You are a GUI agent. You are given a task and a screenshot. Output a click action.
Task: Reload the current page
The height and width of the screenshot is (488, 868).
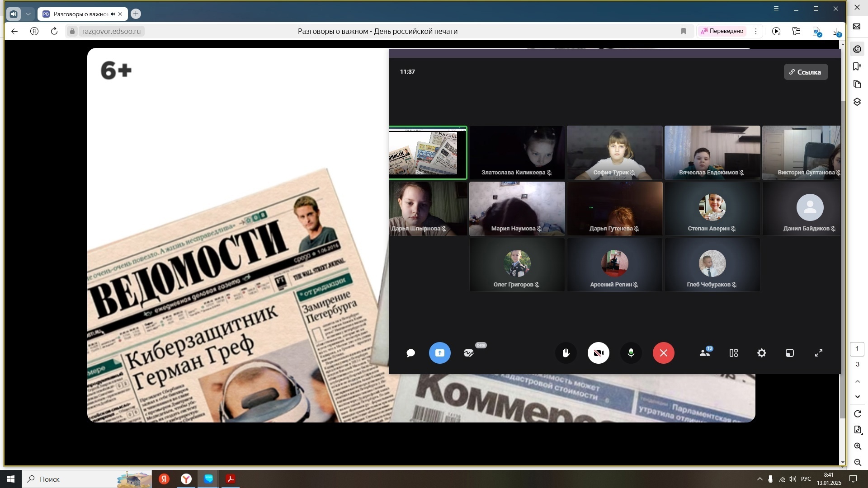(x=54, y=31)
